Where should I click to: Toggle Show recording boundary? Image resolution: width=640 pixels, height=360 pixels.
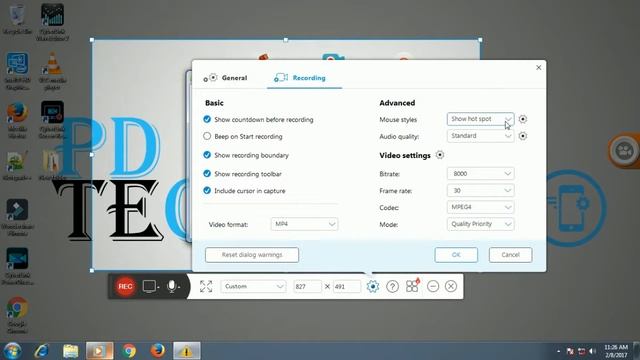(207, 155)
